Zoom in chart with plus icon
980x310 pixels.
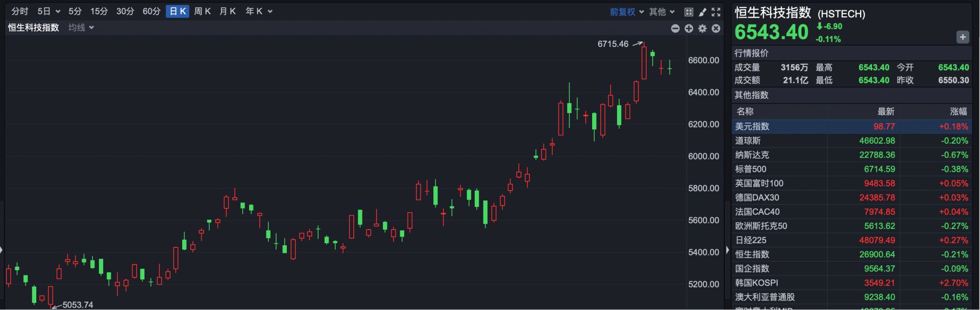[689, 29]
